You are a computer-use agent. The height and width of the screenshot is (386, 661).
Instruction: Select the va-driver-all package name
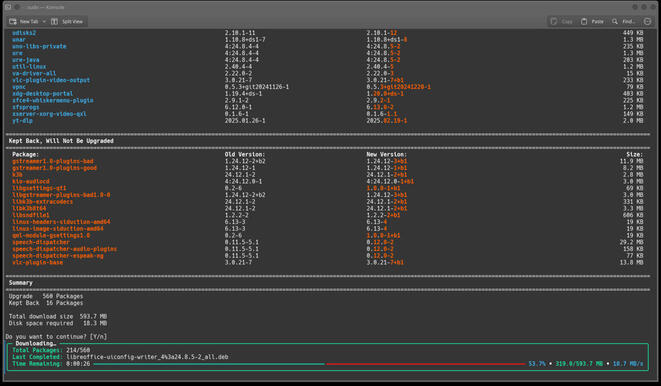[34, 73]
